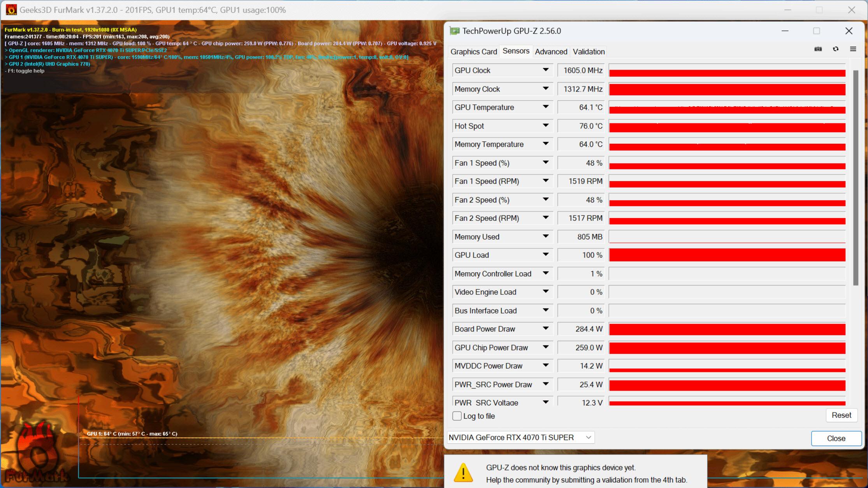Expand Board Power Draw dropdown arrow

[x=544, y=329]
